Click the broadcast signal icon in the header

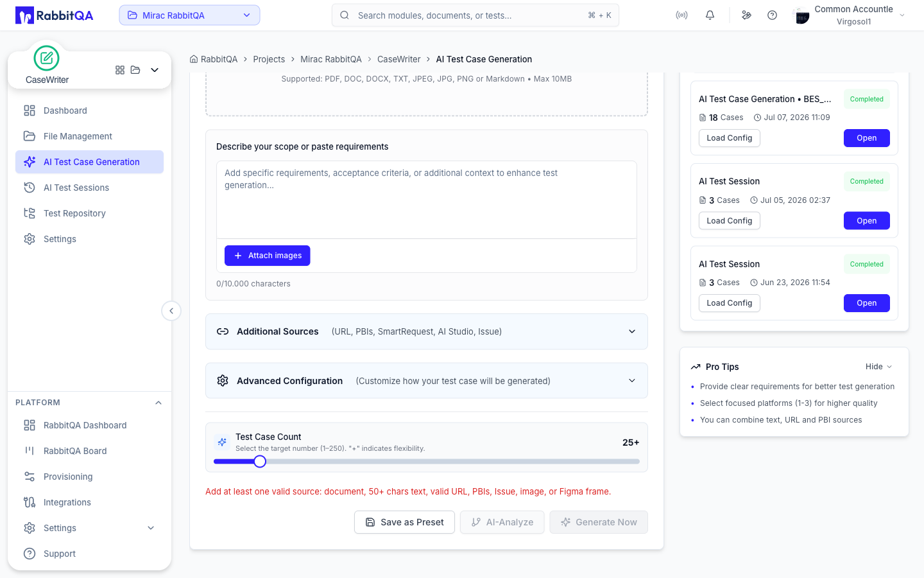click(681, 15)
